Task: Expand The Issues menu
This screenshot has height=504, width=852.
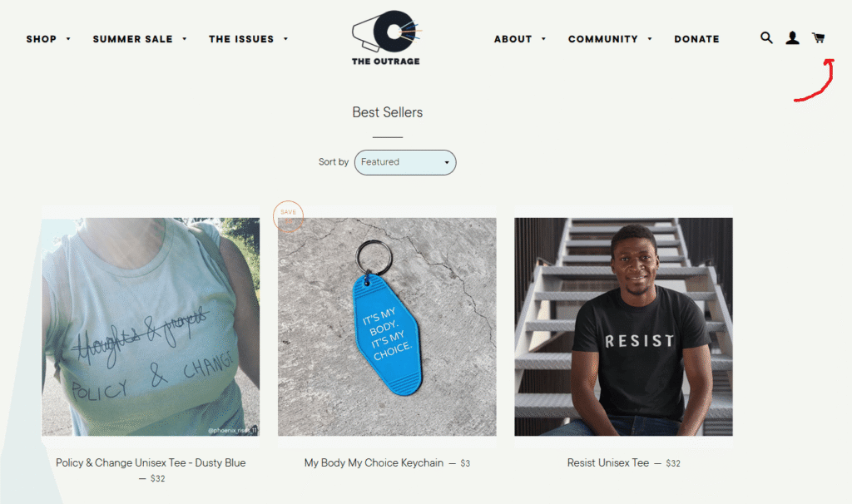Action: pos(248,39)
